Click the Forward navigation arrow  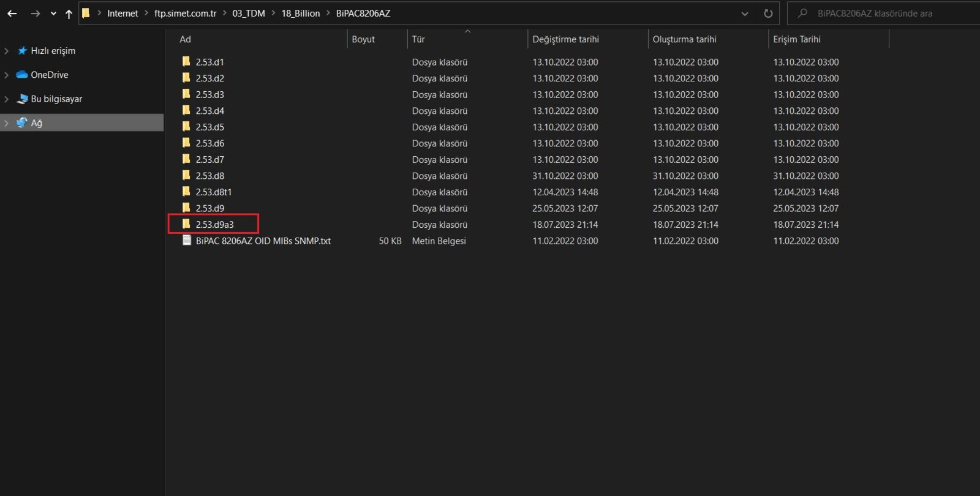pyautogui.click(x=35, y=13)
